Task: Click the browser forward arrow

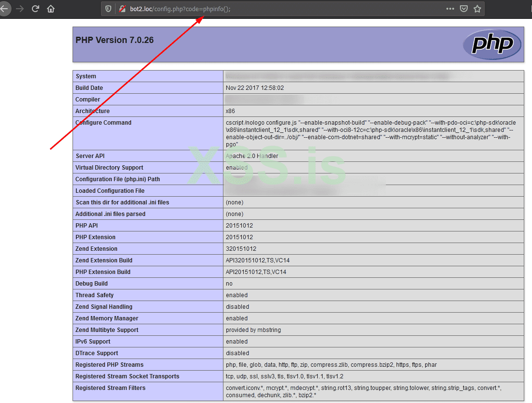Action: tap(20, 9)
